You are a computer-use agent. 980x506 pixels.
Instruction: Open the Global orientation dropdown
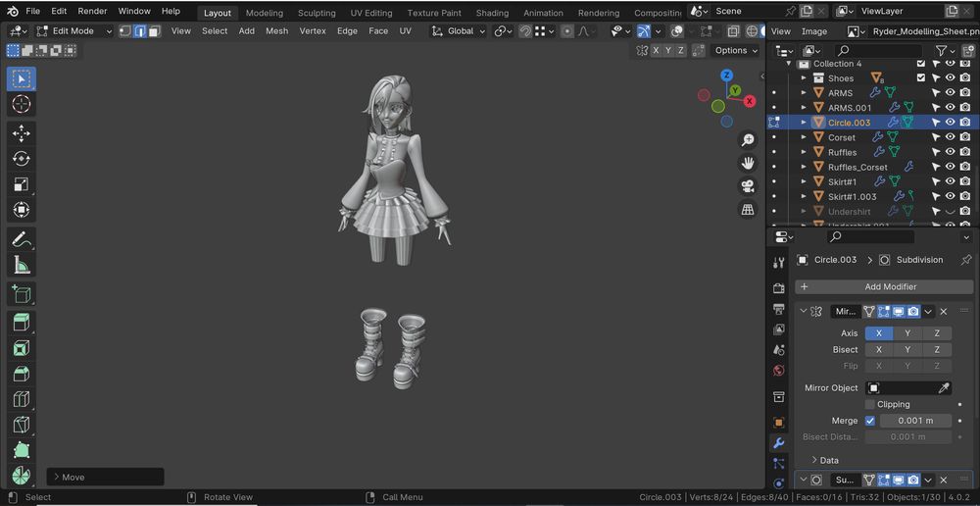(460, 30)
